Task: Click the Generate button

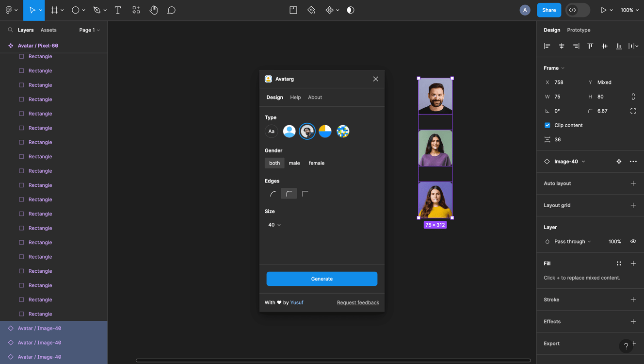Action: tap(322, 279)
